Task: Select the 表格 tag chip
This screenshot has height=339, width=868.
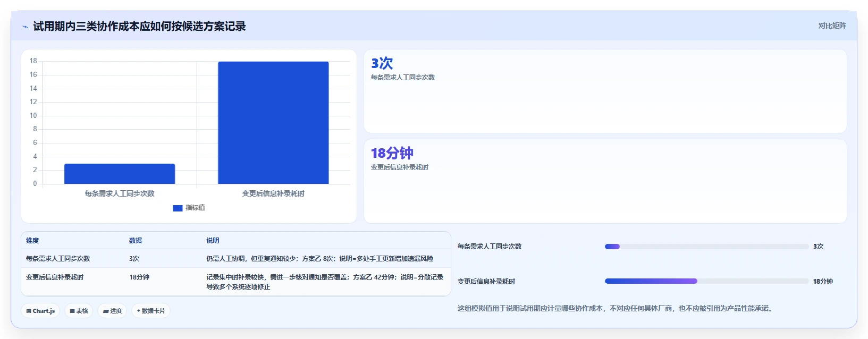Action: coord(79,311)
